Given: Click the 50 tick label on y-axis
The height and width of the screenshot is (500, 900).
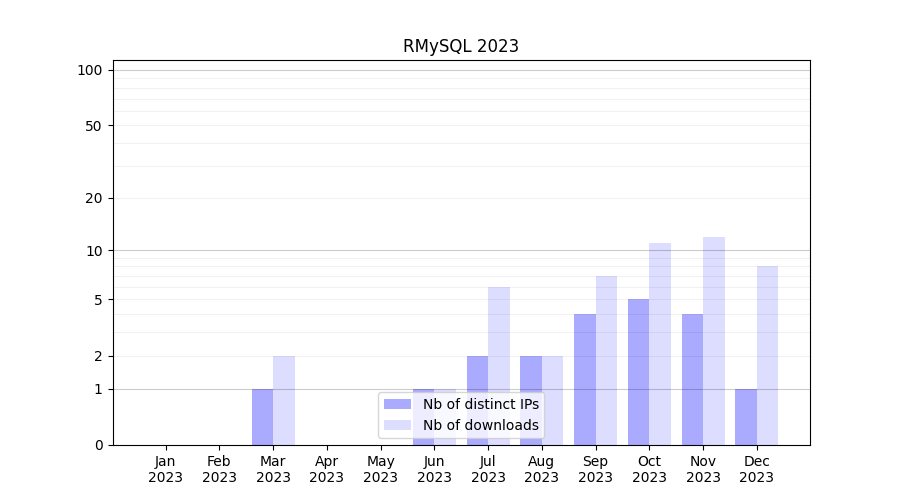Looking at the screenshot, I should click(94, 126).
